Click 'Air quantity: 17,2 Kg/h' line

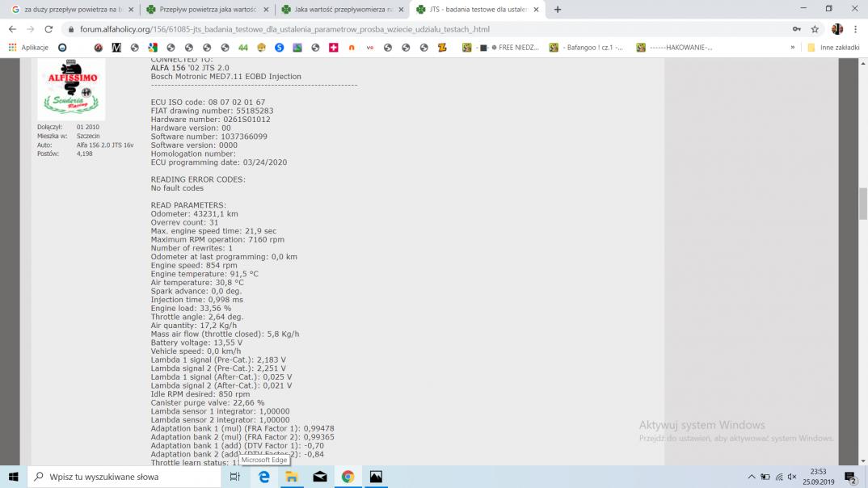[194, 326]
